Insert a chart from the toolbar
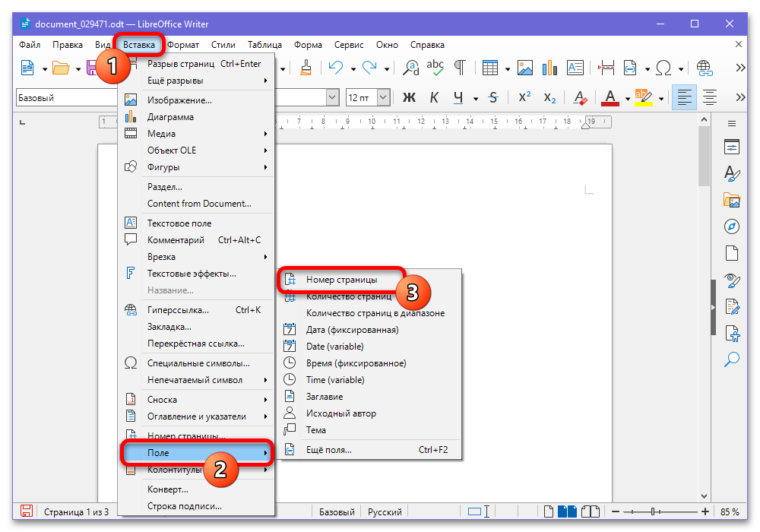Image resolution: width=760 pixels, height=532 pixels. click(549, 68)
